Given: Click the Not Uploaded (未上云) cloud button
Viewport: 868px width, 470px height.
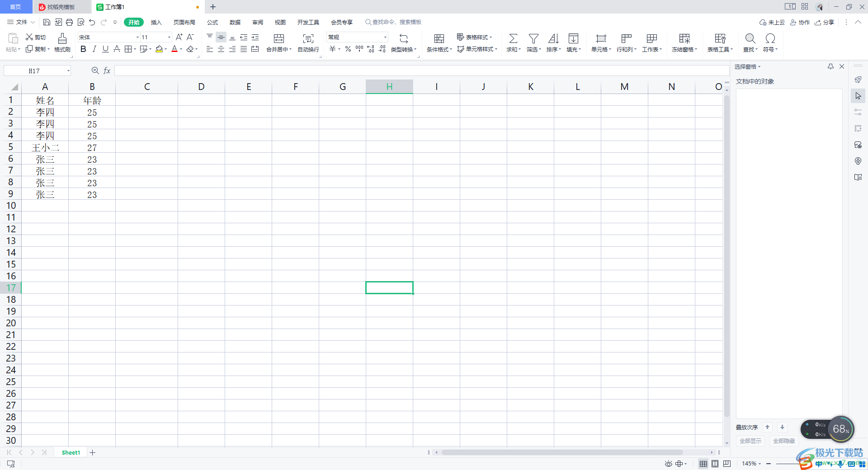Looking at the screenshot, I should tap(772, 22).
